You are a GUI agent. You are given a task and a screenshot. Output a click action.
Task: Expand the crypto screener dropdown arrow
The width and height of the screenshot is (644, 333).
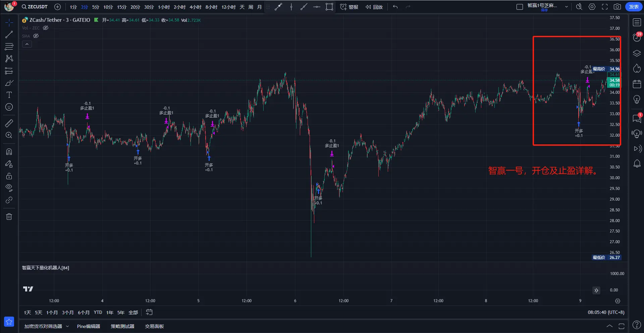click(x=67, y=326)
